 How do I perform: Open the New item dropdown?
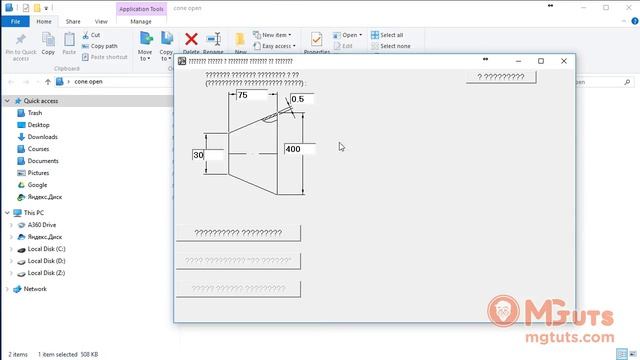tap(272, 35)
